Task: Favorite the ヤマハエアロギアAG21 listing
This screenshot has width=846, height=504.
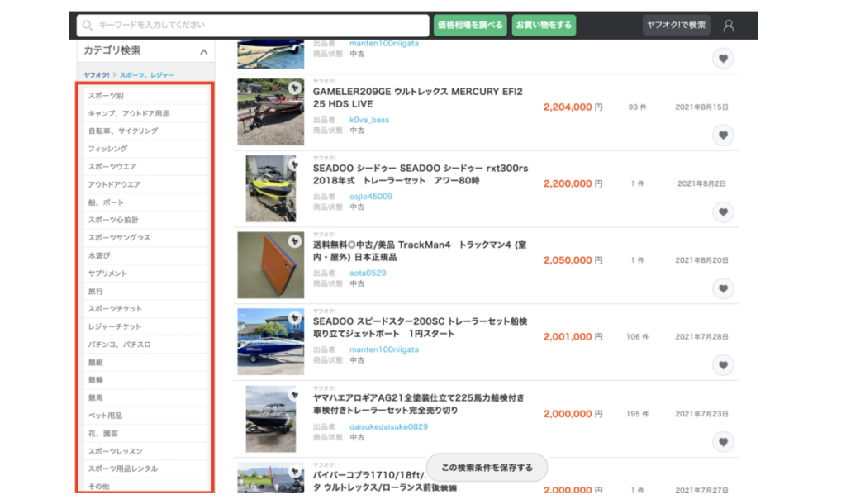Action: tap(723, 442)
